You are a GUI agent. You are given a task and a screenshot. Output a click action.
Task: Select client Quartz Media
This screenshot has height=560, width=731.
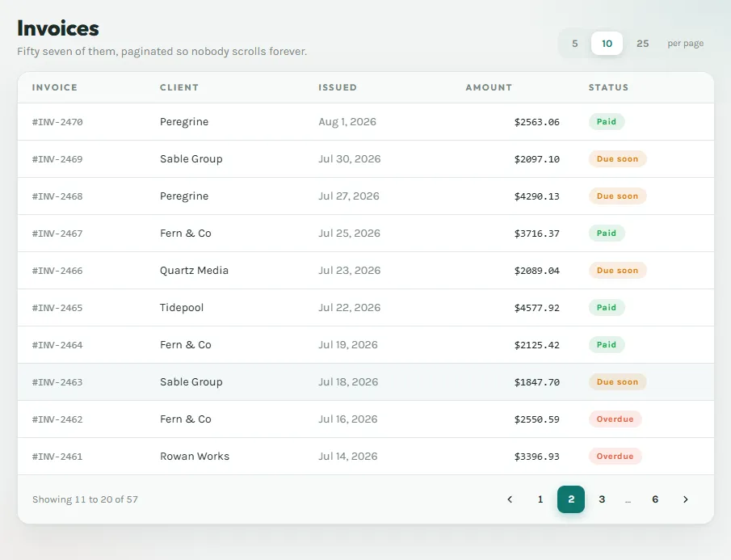(x=194, y=271)
